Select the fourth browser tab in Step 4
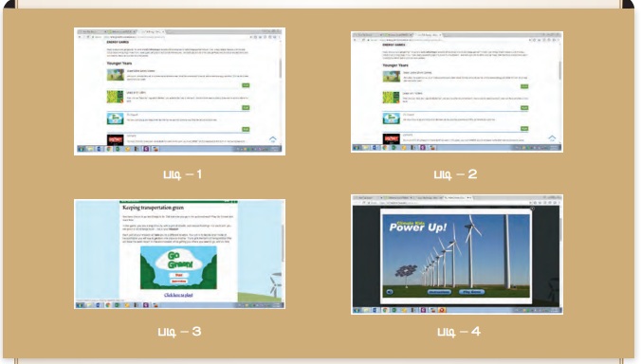641x364 pixels. [457, 198]
